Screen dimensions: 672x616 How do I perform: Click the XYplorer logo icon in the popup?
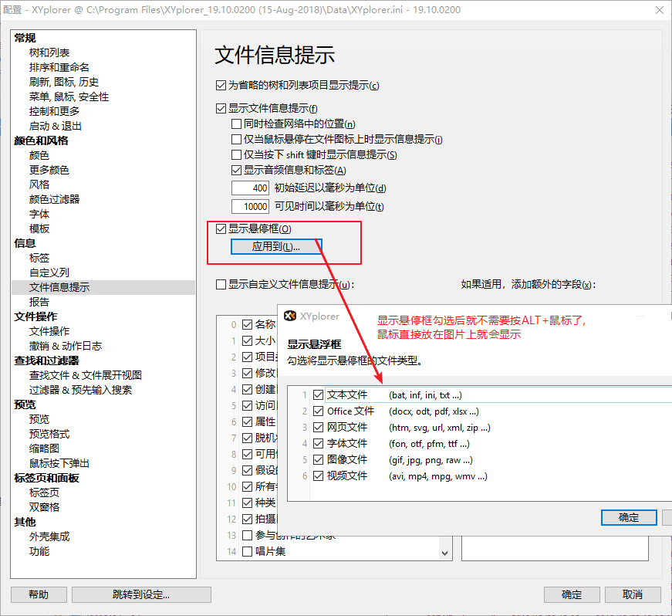click(291, 316)
